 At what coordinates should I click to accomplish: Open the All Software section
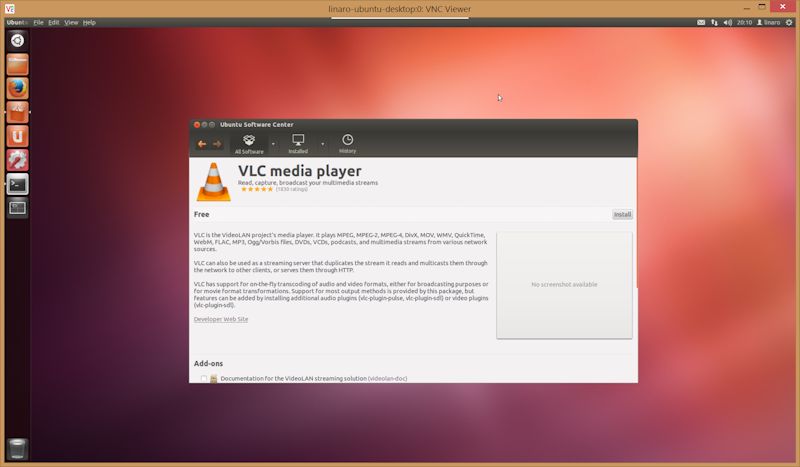point(249,144)
